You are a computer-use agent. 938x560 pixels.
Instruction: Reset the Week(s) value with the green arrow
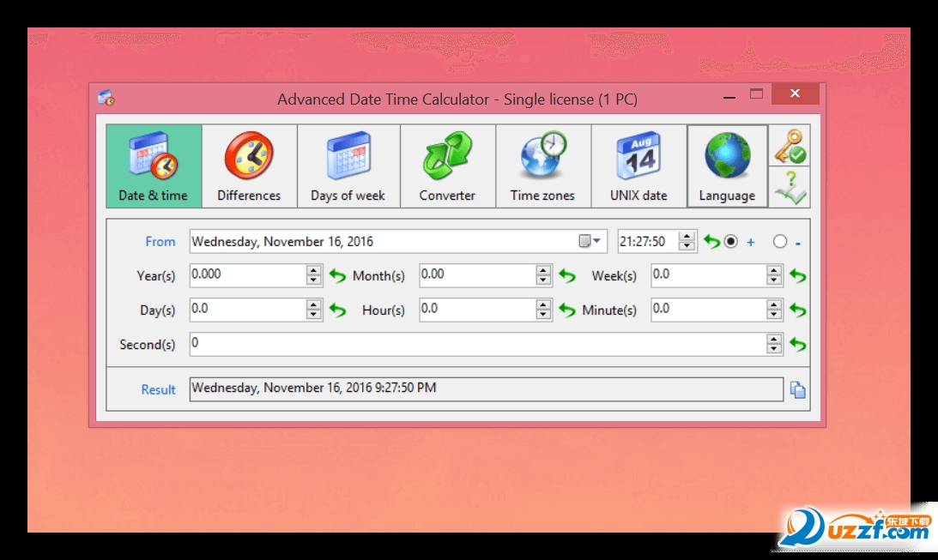(798, 275)
